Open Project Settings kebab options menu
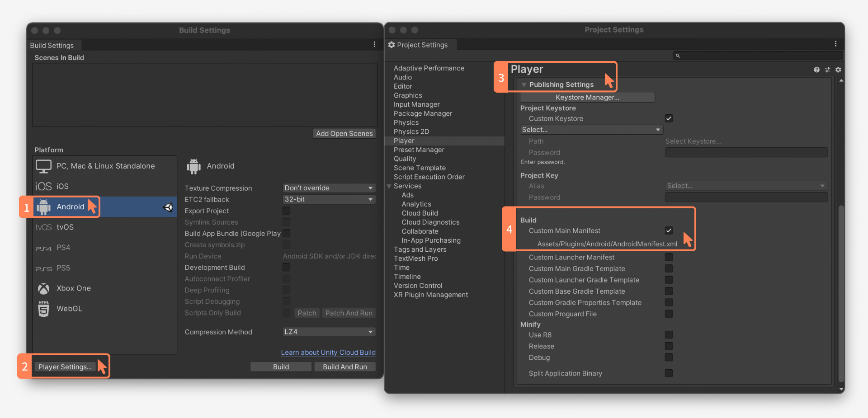The height and width of the screenshot is (418, 868). (835, 44)
